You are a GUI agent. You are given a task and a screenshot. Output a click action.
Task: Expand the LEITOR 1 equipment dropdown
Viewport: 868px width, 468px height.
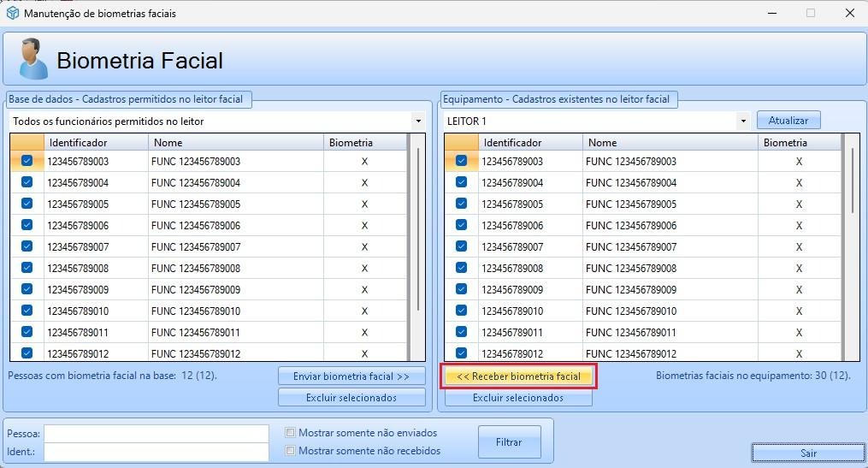click(x=744, y=121)
